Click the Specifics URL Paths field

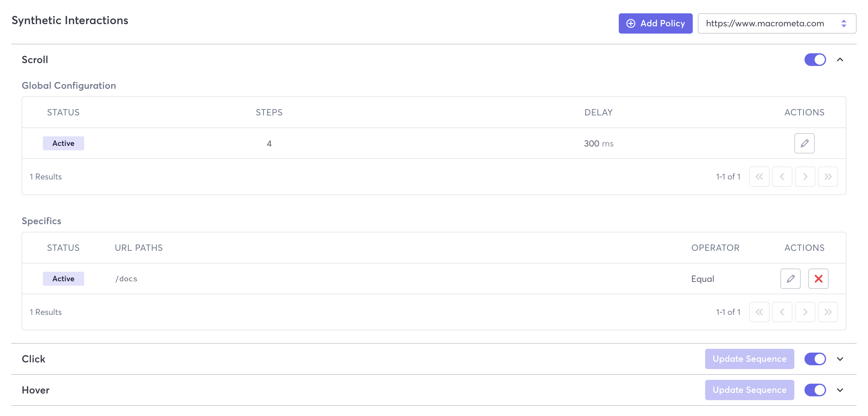tap(126, 278)
